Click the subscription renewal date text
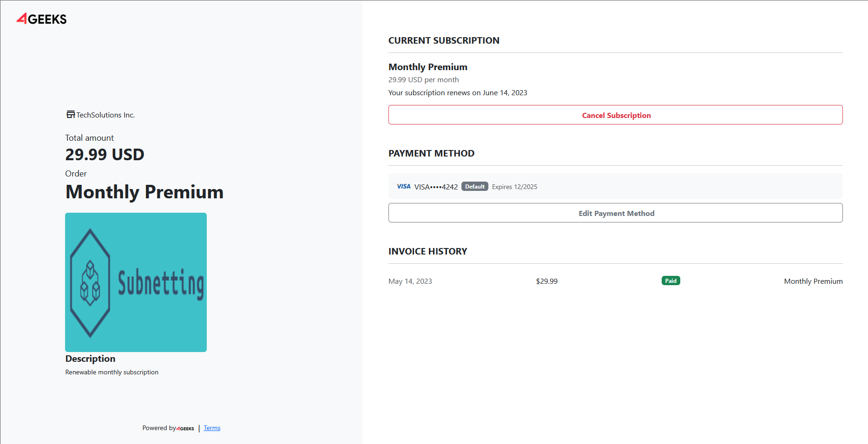 (458, 92)
